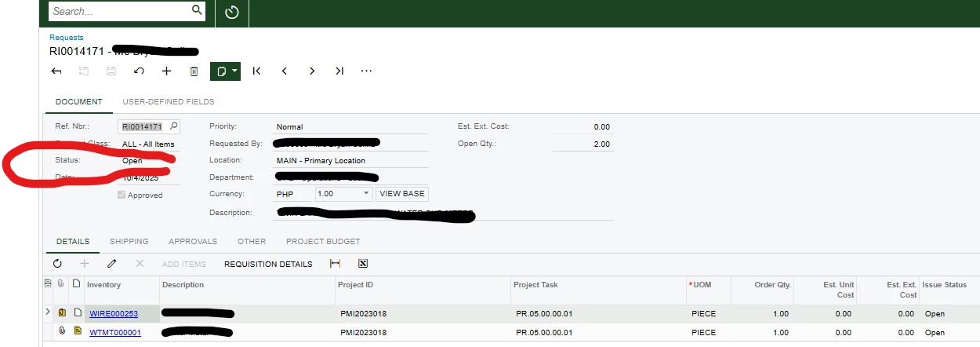Image resolution: width=980 pixels, height=347 pixels.
Task: Click the PHP currency field
Action: point(292,193)
